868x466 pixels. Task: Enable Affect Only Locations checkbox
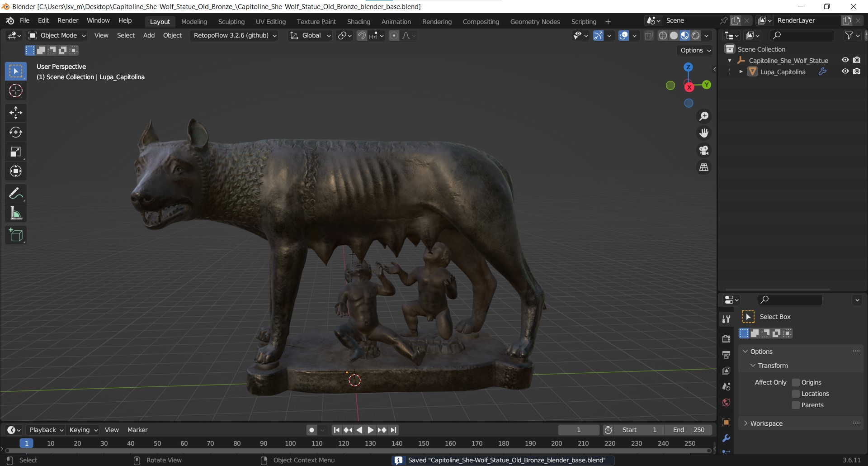point(796,394)
